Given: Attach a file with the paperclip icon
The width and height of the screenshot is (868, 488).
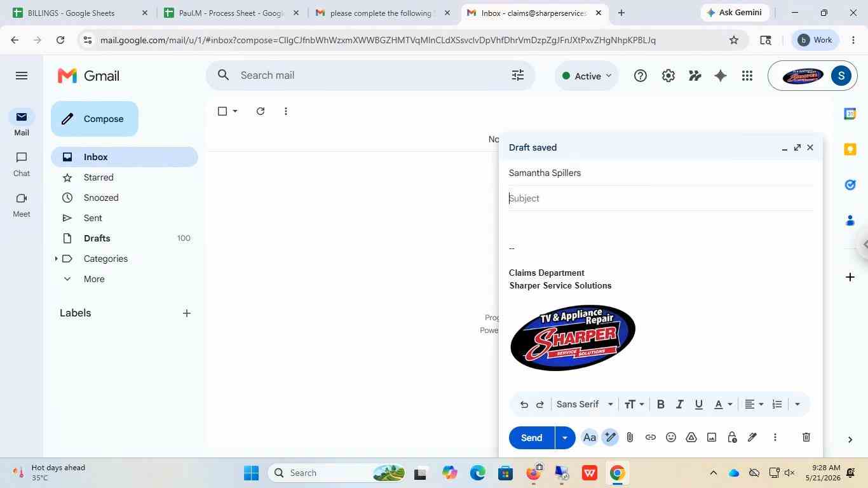Looking at the screenshot, I should tap(630, 437).
